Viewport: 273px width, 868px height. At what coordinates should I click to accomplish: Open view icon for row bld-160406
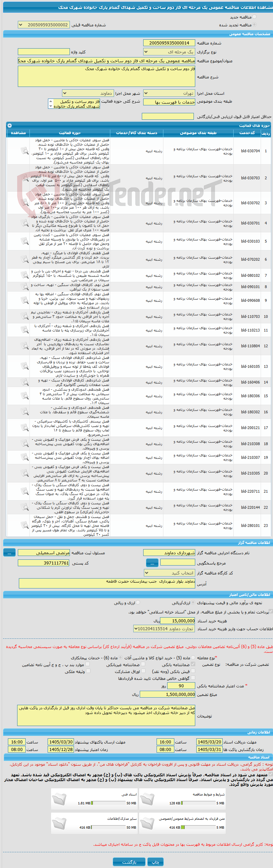[25, 382]
